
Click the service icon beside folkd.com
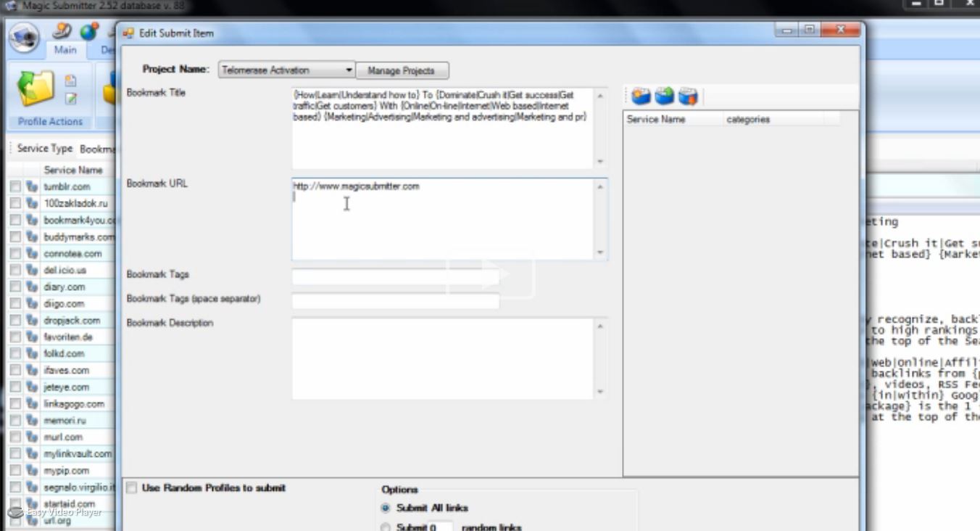(x=32, y=353)
